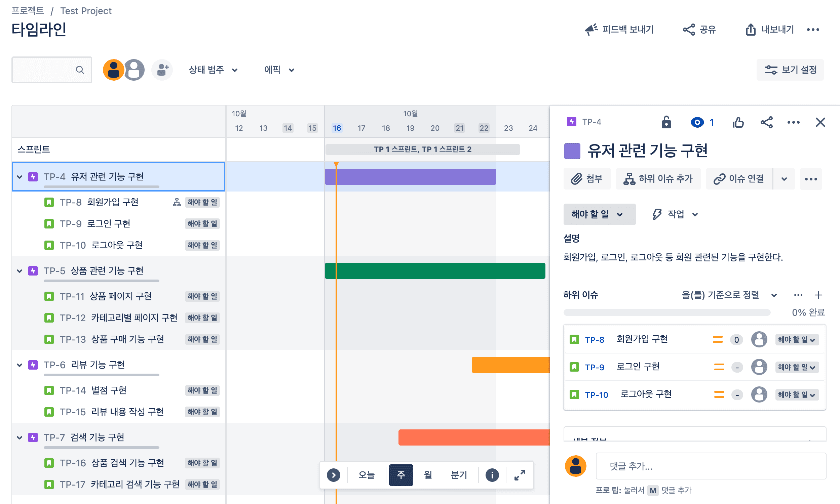Click the plus icon to add a child issue

coord(818,295)
